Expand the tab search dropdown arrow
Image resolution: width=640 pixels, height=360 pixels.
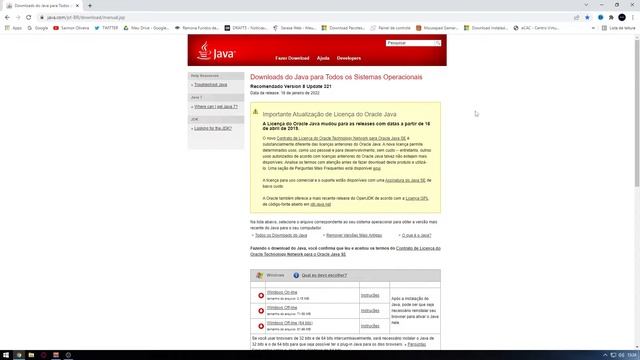point(586,5)
